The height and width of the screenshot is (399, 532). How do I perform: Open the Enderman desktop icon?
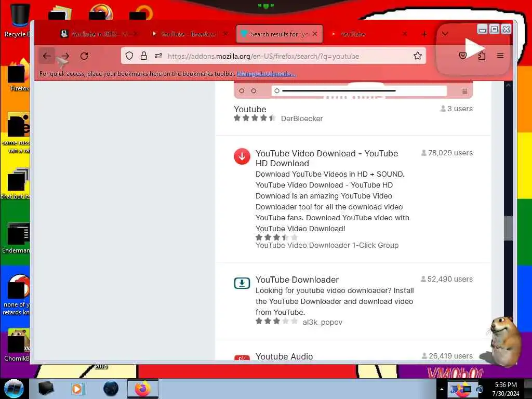click(x=17, y=237)
